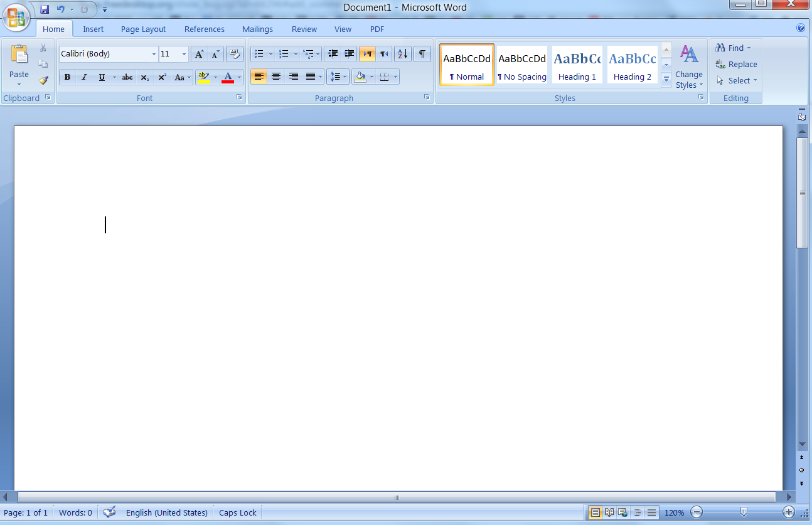Image resolution: width=812 pixels, height=525 pixels.
Task: Toggle Bold formatting
Action: coord(67,77)
